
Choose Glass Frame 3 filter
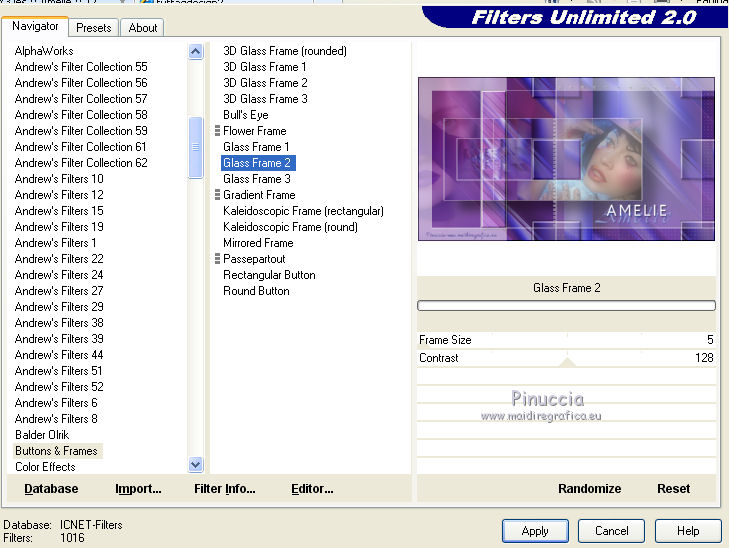click(257, 178)
